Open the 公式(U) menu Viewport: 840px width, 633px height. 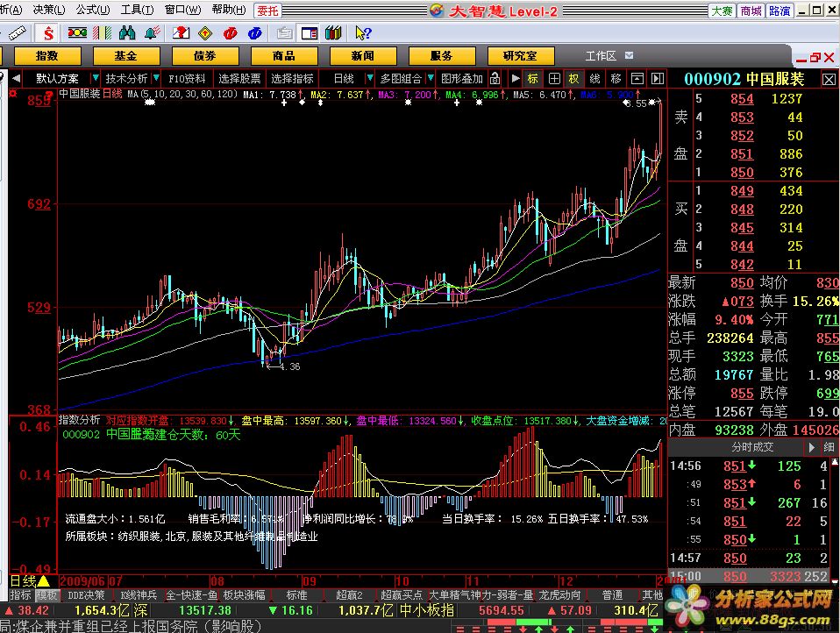pyautogui.click(x=93, y=10)
